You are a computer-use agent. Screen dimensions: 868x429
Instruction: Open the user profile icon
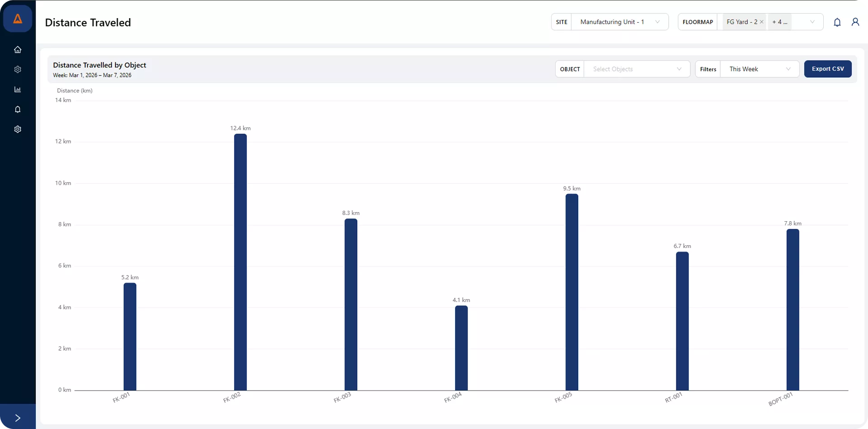pyautogui.click(x=855, y=22)
